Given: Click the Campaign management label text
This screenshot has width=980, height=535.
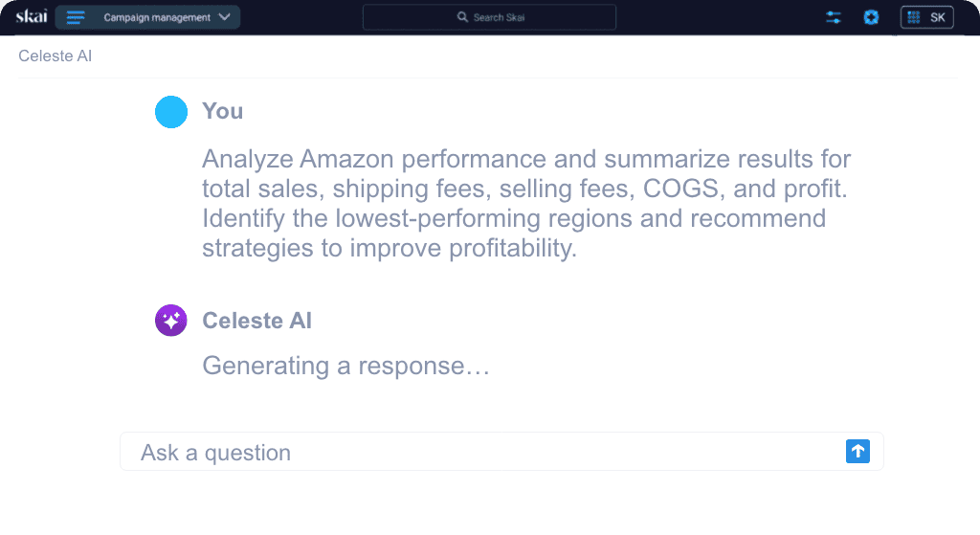Looking at the screenshot, I should click(157, 17).
